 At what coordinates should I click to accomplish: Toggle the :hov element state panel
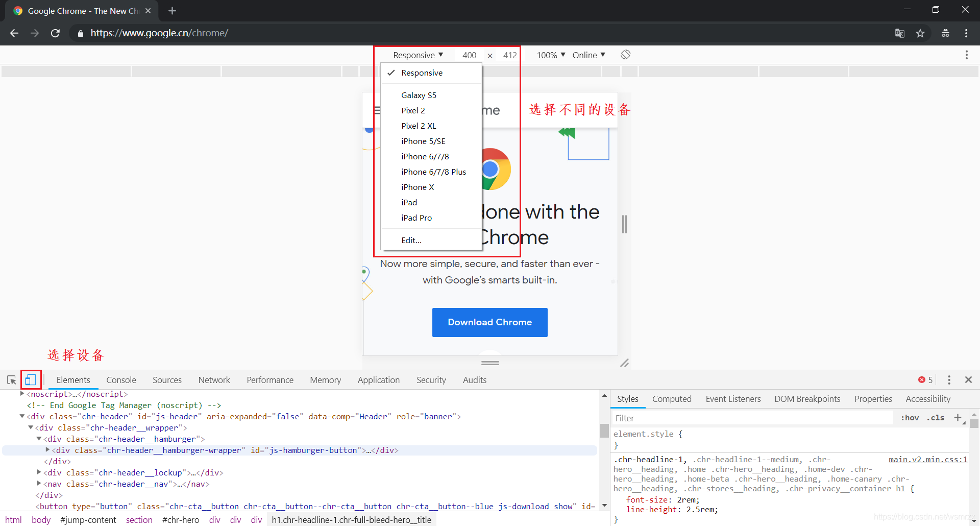coord(910,418)
